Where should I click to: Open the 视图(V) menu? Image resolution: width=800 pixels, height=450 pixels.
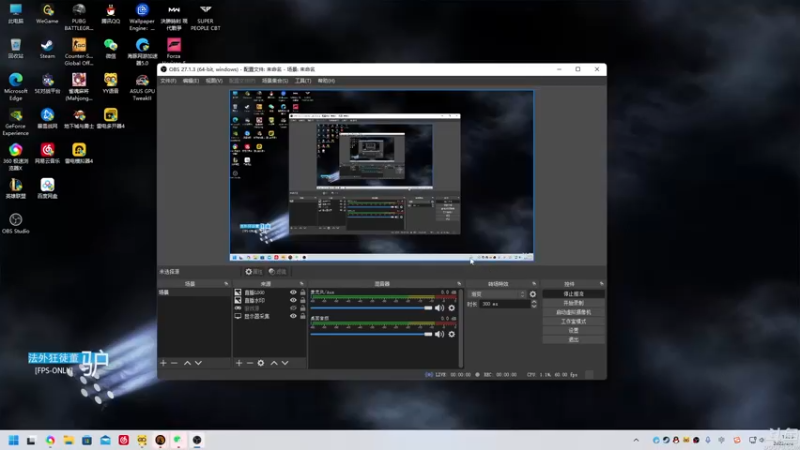pos(214,81)
